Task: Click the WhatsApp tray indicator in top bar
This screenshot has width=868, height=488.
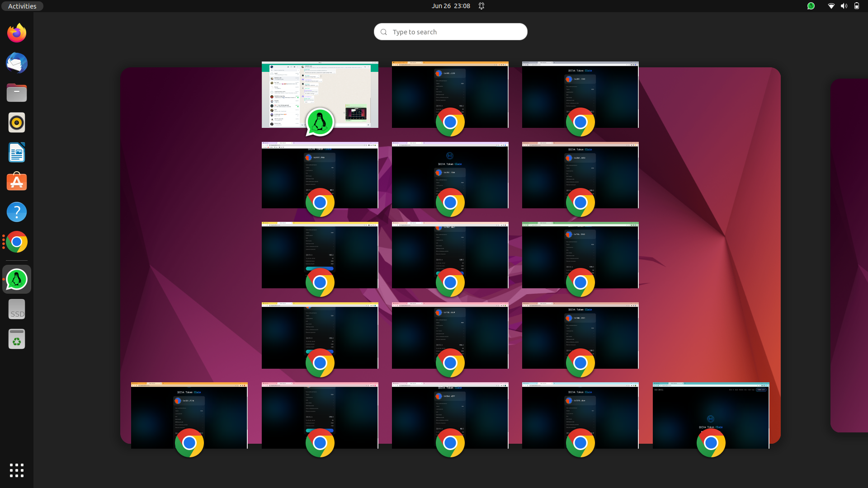Action: 811,6
